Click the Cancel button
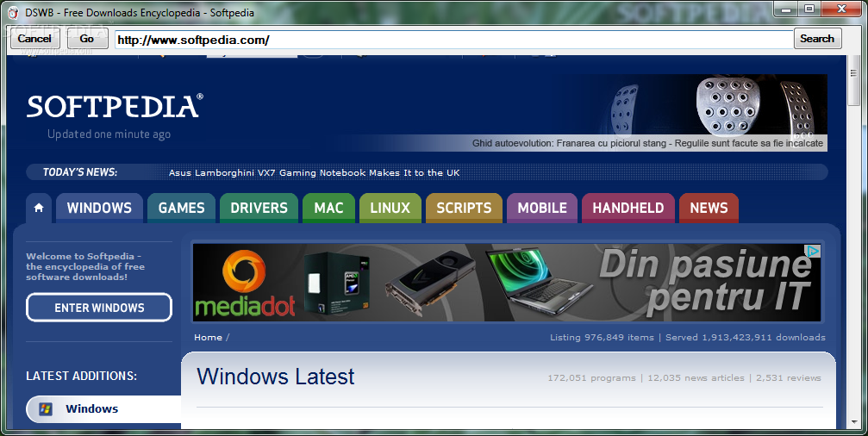Viewport: 868px width, 436px height. (34, 39)
